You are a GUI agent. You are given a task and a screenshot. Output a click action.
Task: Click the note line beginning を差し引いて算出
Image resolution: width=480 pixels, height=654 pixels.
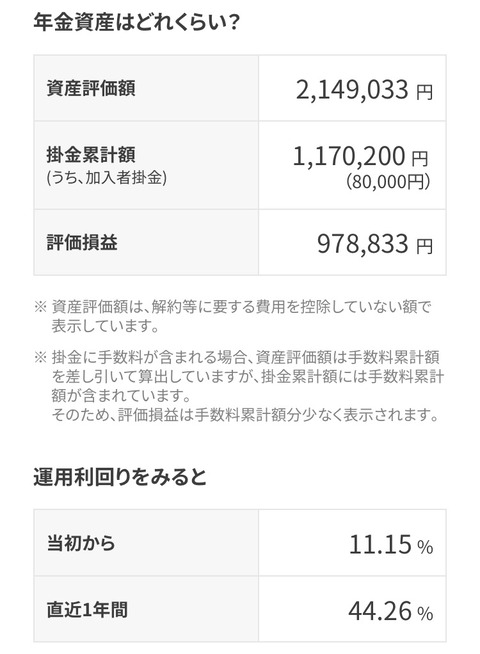pyautogui.click(x=248, y=377)
